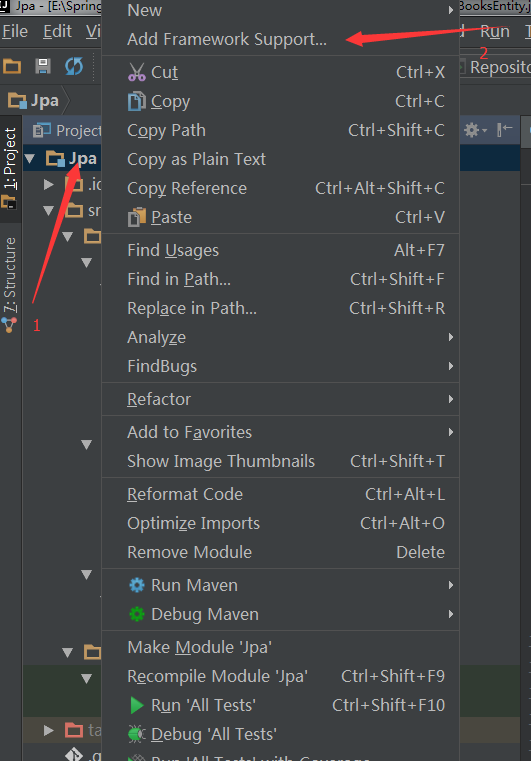531x761 pixels.
Task: Click the Cut scissors icon
Action: [x=137, y=72]
